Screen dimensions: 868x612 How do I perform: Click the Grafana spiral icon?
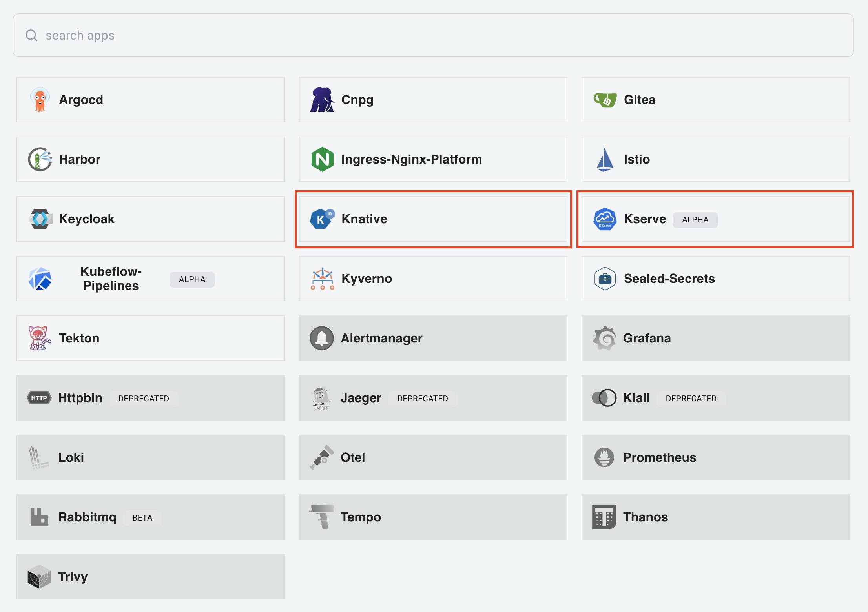(604, 338)
